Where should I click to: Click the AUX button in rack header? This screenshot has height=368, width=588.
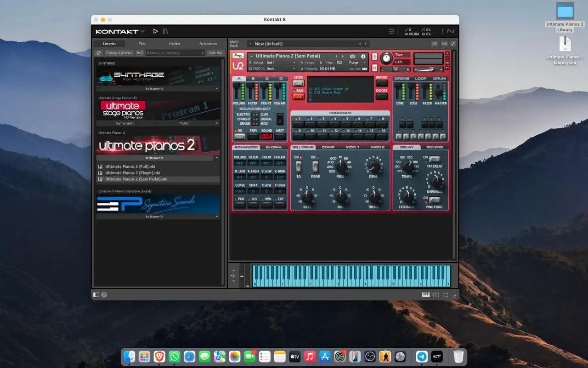point(444,44)
